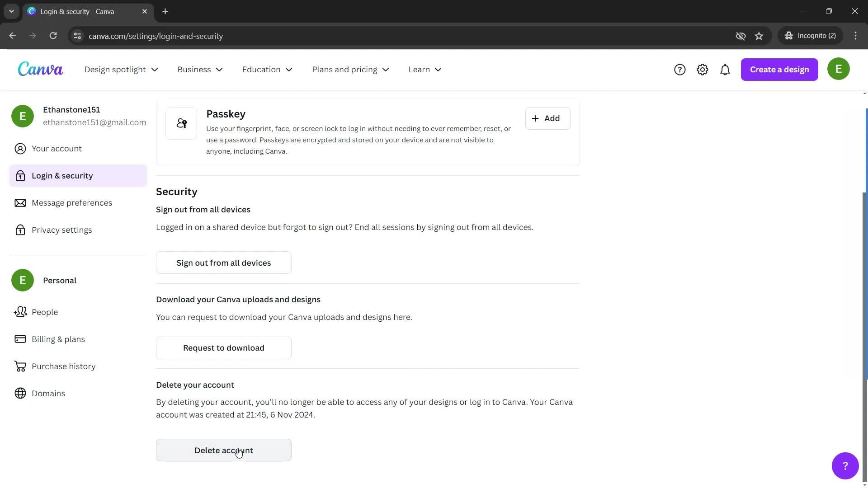Click the Add passkey button
868x488 pixels.
click(546, 118)
